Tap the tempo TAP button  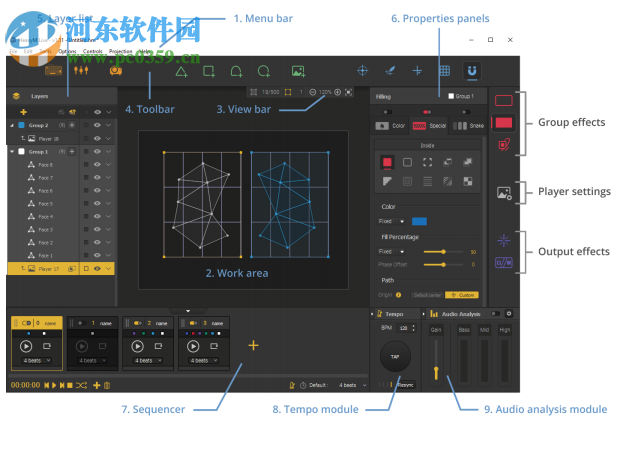(395, 357)
